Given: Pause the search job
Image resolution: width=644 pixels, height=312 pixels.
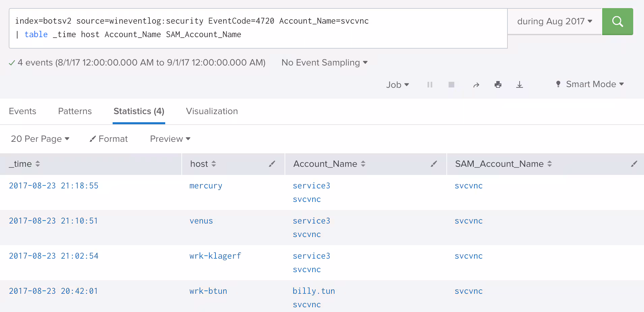Looking at the screenshot, I should (x=430, y=85).
